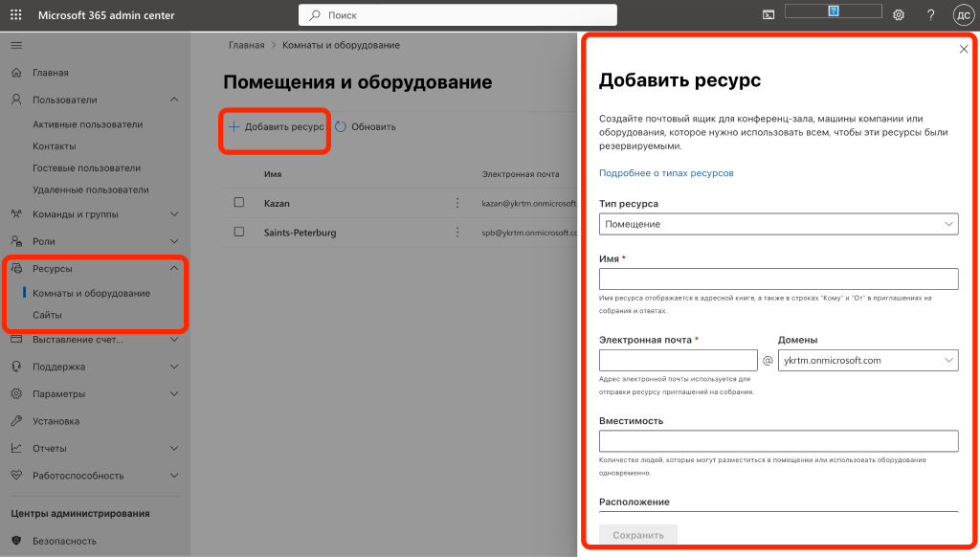
Task: Open Контакты menu item
Action: click(x=55, y=146)
